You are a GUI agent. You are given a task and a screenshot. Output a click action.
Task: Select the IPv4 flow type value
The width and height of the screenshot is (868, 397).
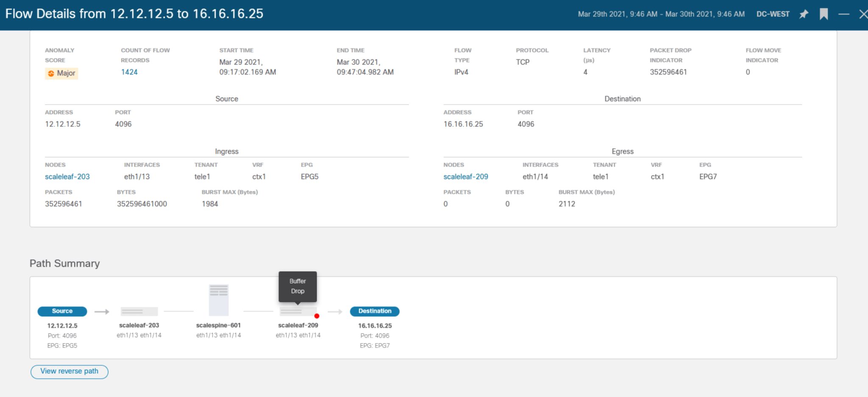pyautogui.click(x=461, y=72)
